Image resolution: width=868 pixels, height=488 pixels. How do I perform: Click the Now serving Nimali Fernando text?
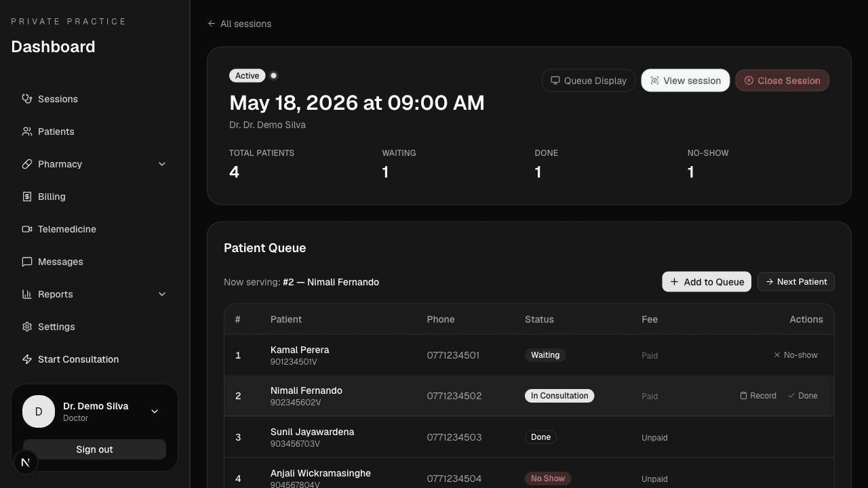[301, 282]
